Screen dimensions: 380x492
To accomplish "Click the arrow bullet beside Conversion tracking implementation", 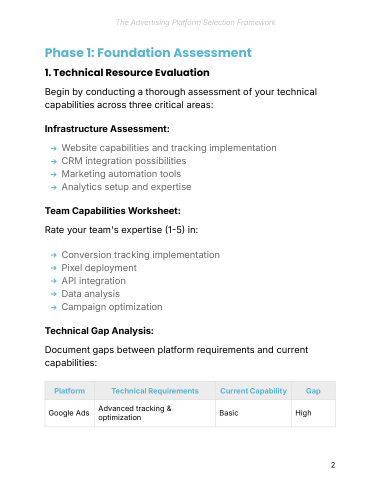I will 54,255.
